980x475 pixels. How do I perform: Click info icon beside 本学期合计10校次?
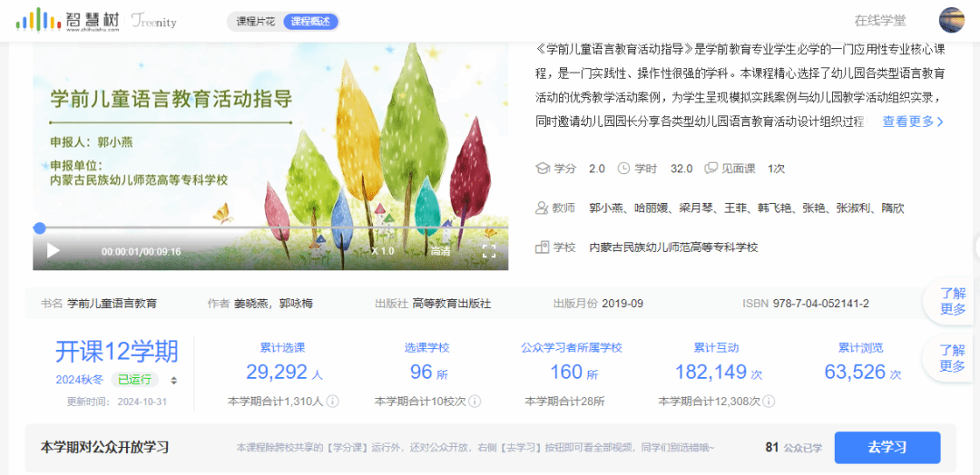(x=475, y=402)
